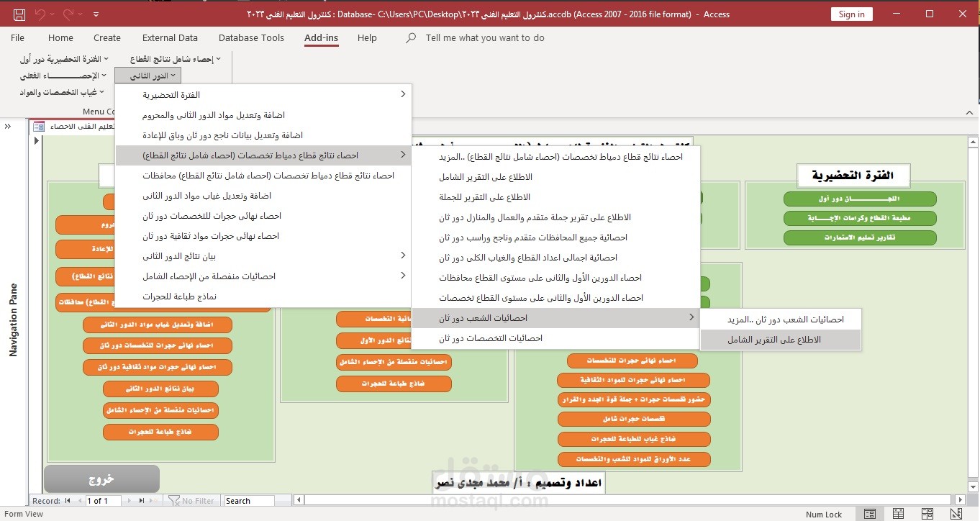
Task: Collapse the ribbon with the chevron
Action: point(970,112)
